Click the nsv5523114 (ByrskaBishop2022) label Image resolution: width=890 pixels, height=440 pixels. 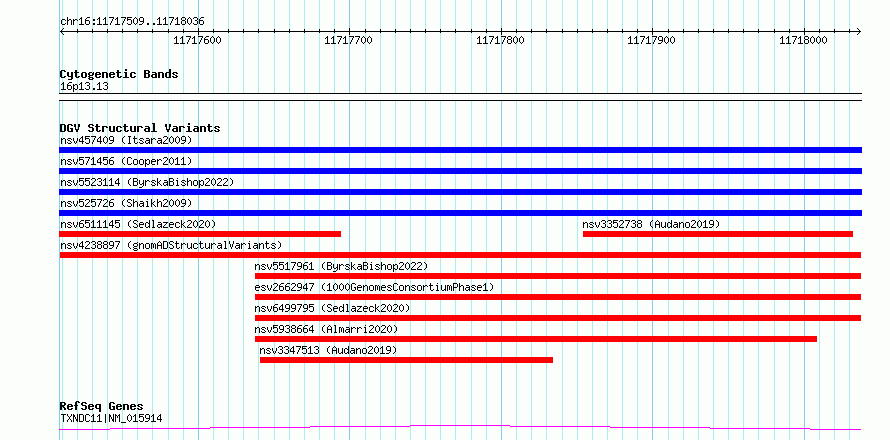(147, 182)
